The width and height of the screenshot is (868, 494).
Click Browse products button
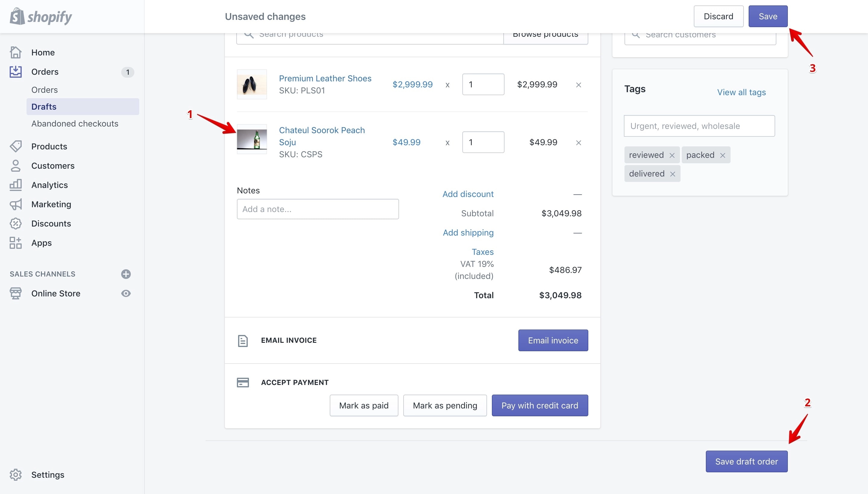tap(546, 38)
